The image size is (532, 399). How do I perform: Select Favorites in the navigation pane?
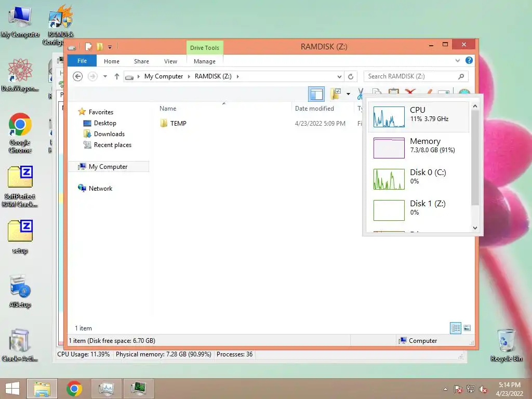pos(101,112)
